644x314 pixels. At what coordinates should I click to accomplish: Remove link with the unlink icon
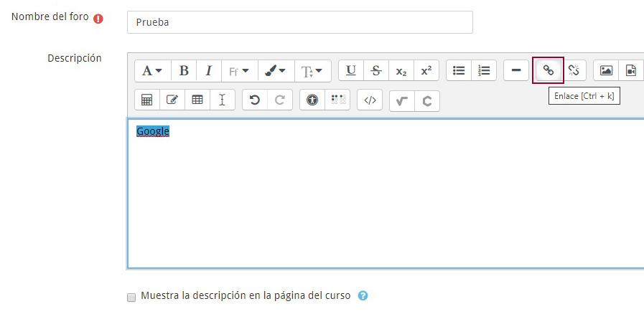click(574, 70)
